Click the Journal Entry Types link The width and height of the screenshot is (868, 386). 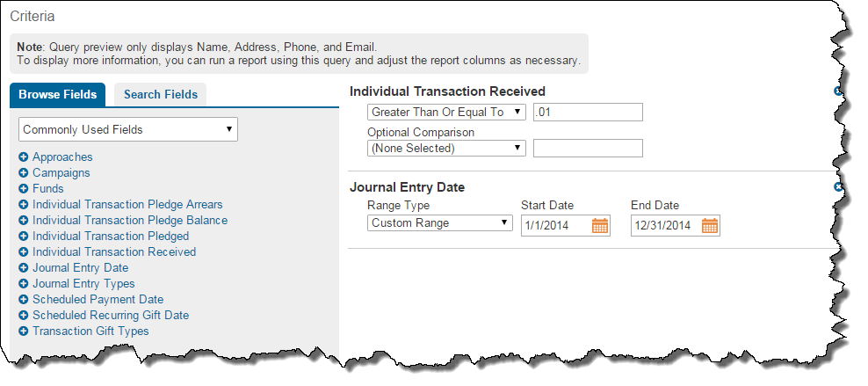[x=83, y=284]
